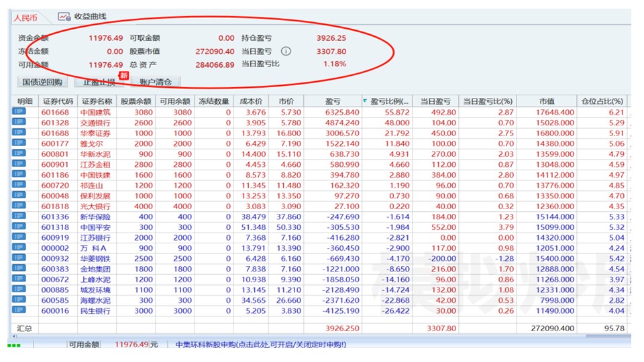The width and height of the screenshot is (644, 362).
Task: Click the 可用余额 column header
Action: (x=175, y=101)
